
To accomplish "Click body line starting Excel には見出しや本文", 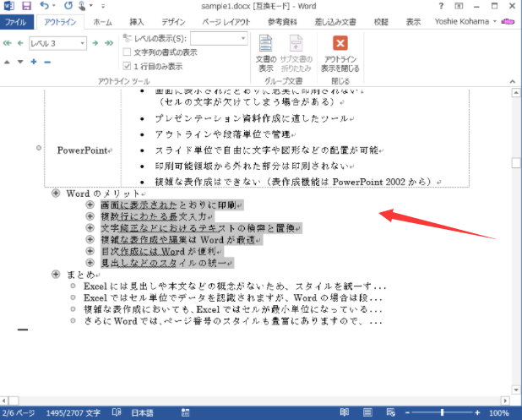I will point(234,286).
